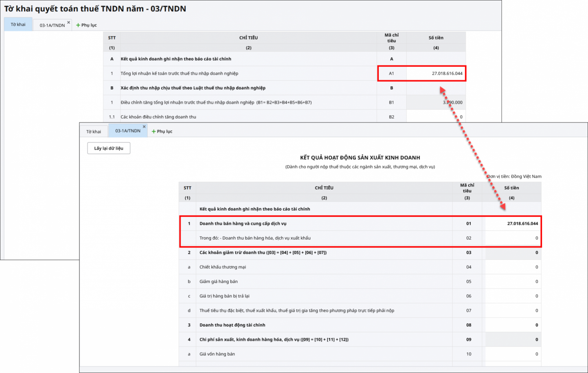Click the code 01 amount for Doanh thu bán hàng

(513, 224)
